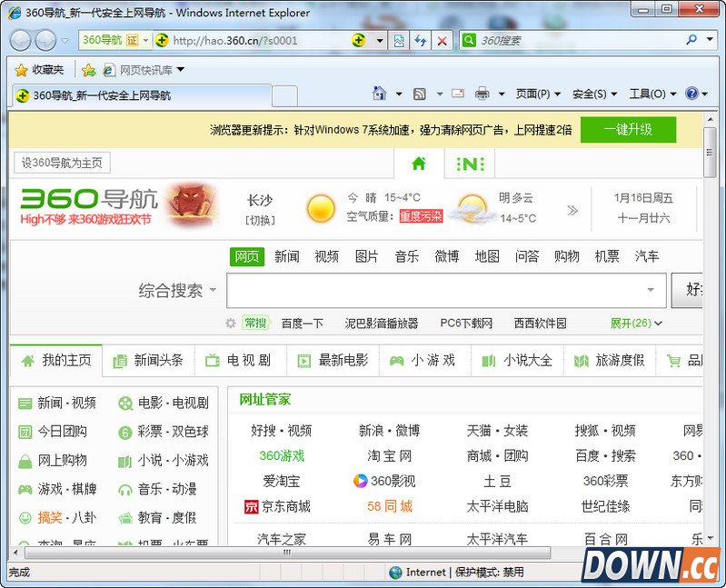
Task: Click the red Stop loading icon
Action: coord(443,41)
